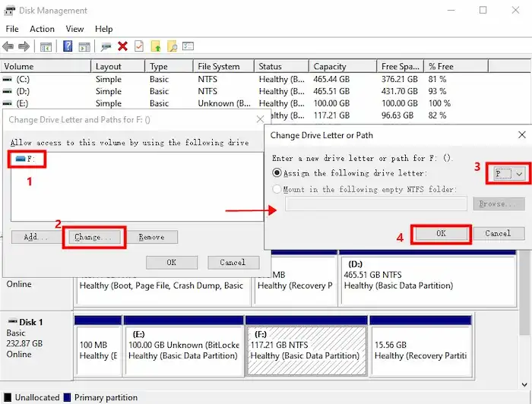
Task: Click the connect drive icon in toolbar
Action: point(106,46)
